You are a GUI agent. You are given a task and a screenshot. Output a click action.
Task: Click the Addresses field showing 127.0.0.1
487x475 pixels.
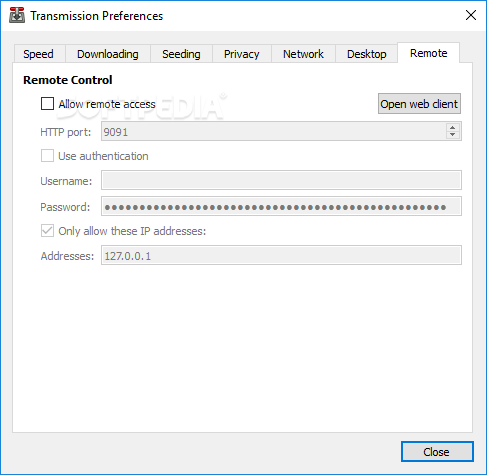(x=281, y=255)
